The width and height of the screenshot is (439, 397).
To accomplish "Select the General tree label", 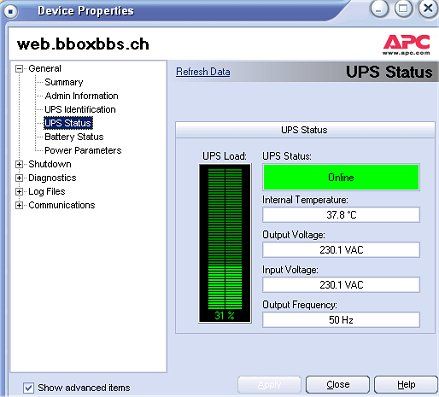I will pos(45,69).
